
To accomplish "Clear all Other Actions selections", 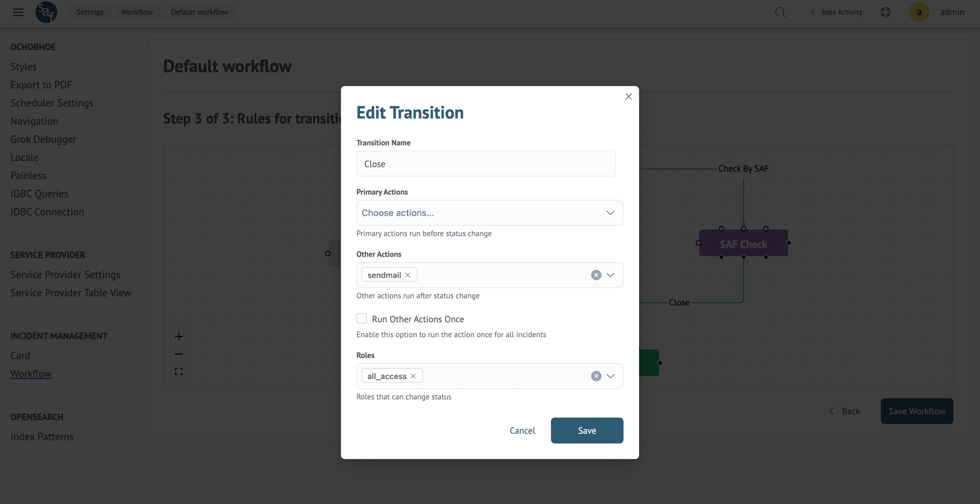I will 596,275.
